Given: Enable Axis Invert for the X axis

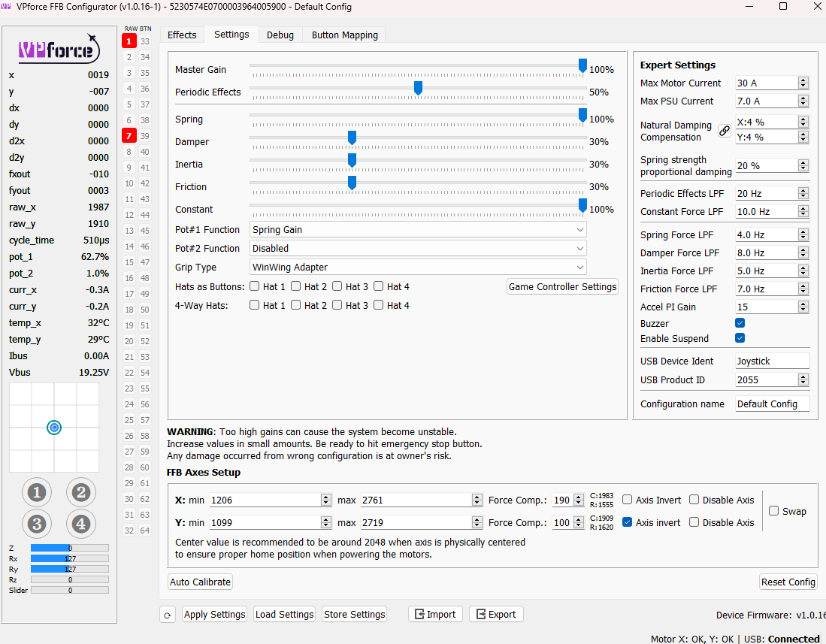Looking at the screenshot, I should pos(628,500).
